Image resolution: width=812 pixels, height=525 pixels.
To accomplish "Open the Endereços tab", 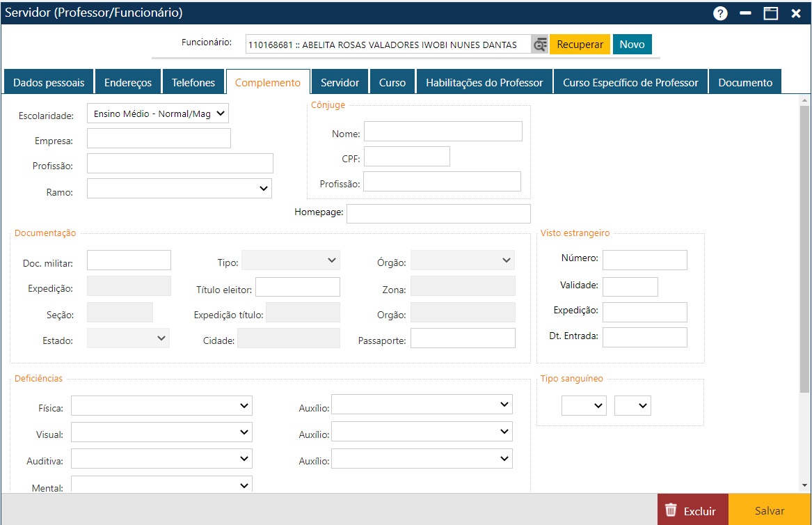I will (x=128, y=82).
